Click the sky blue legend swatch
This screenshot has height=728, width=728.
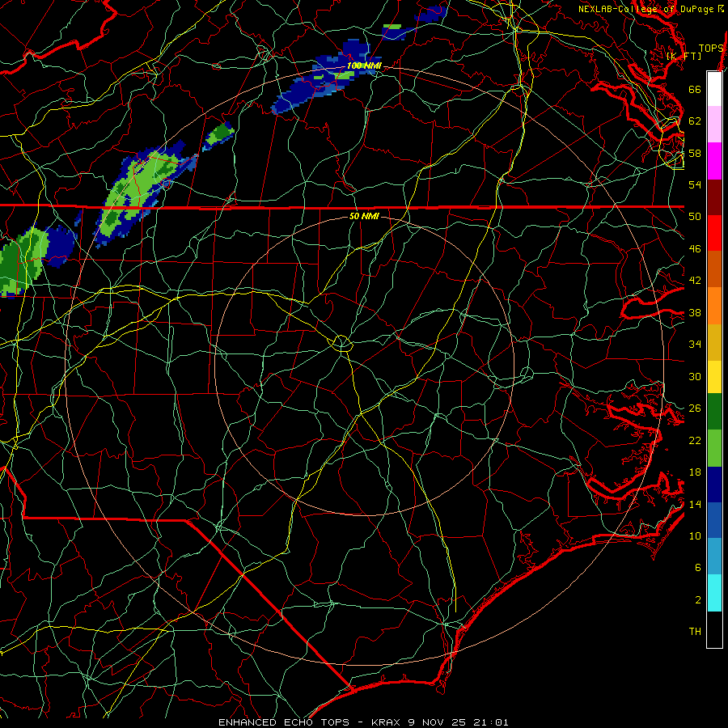714,557
